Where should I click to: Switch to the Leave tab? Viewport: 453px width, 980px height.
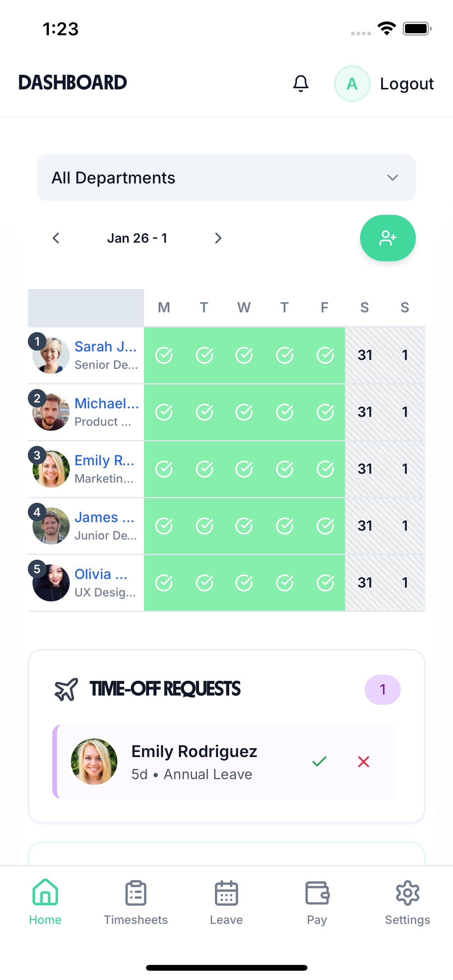(x=226, y=903)
